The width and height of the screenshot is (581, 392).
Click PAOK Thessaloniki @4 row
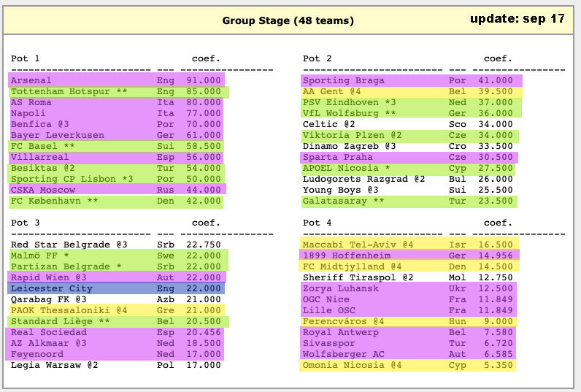click(x=116, y=310)
